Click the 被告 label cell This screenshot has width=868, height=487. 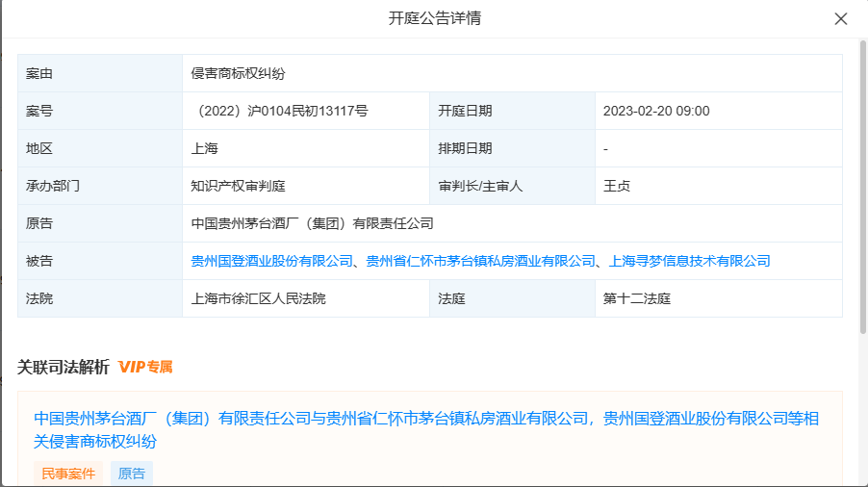[100, 261]
